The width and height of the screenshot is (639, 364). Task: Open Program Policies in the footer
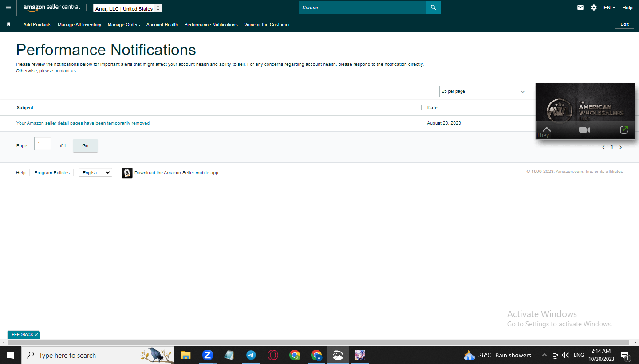pyautogui.click(x=52, y=173)
